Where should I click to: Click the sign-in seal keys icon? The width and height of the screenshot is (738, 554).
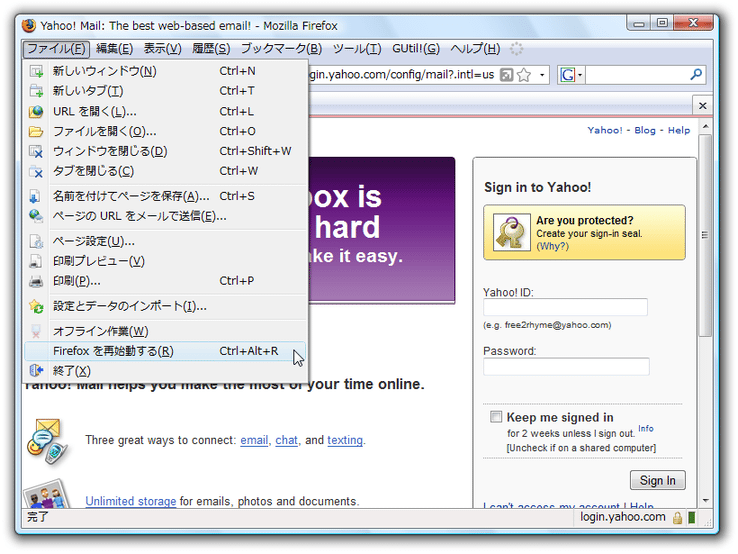click(508, 232)
